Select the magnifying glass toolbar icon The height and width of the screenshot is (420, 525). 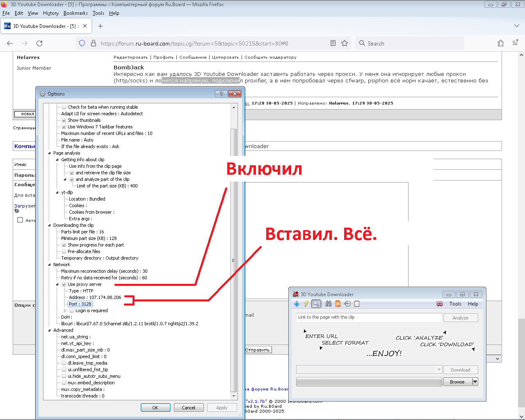pos(316,304)
